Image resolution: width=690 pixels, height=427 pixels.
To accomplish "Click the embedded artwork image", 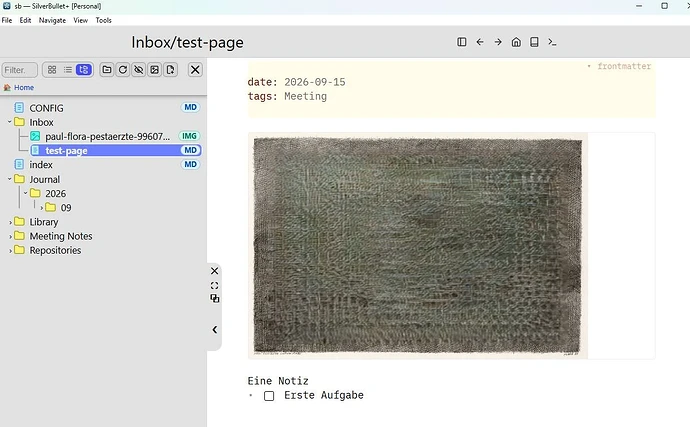I will [418, 246].
